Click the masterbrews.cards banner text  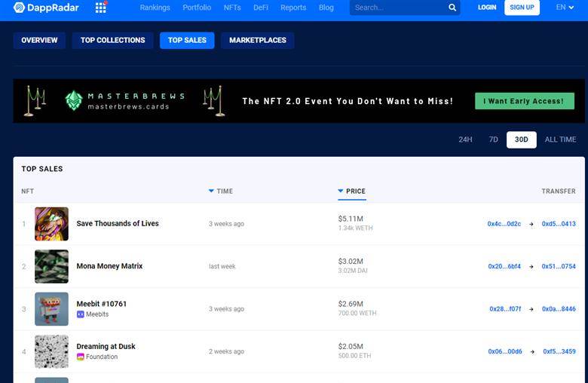click(128, 106)
